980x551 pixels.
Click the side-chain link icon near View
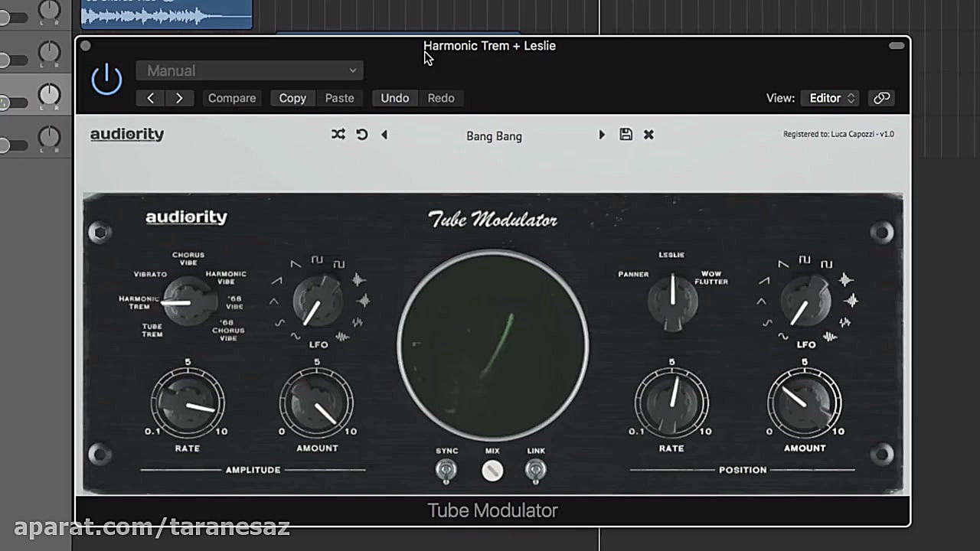tap(881, 98)
